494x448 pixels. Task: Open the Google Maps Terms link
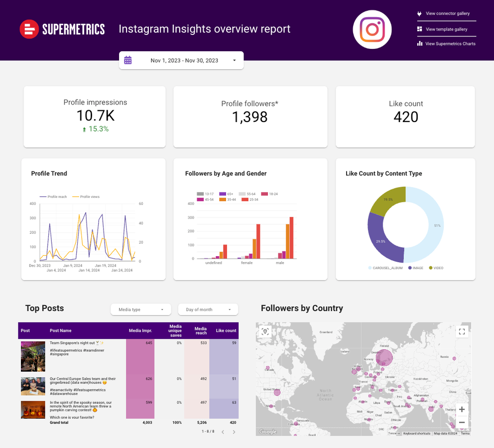466,433
